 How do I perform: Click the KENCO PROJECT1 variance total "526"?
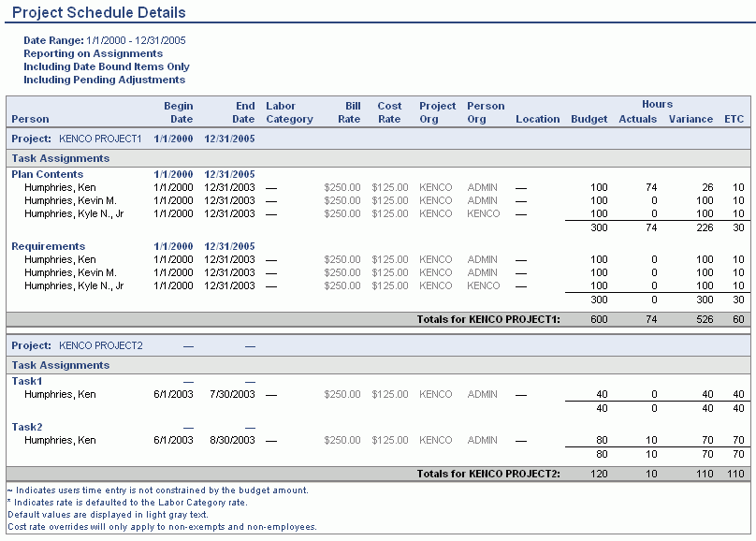705,319
